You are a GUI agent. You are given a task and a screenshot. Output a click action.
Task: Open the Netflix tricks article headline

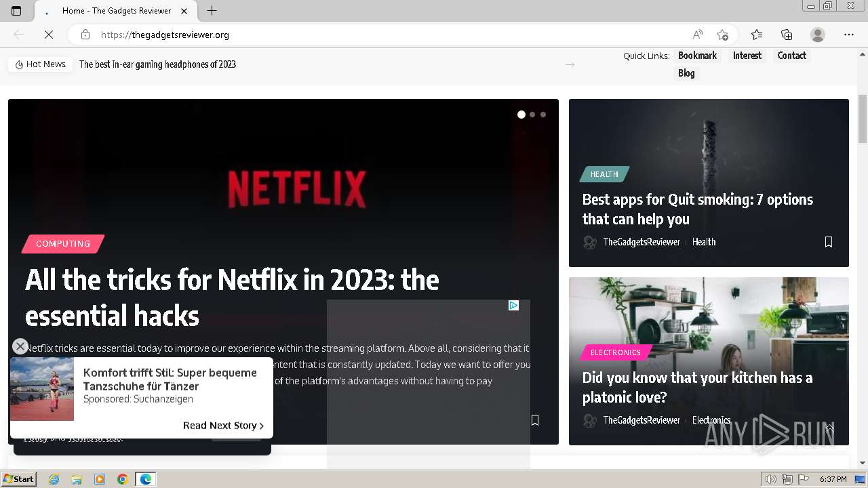(x=232, y=298)
